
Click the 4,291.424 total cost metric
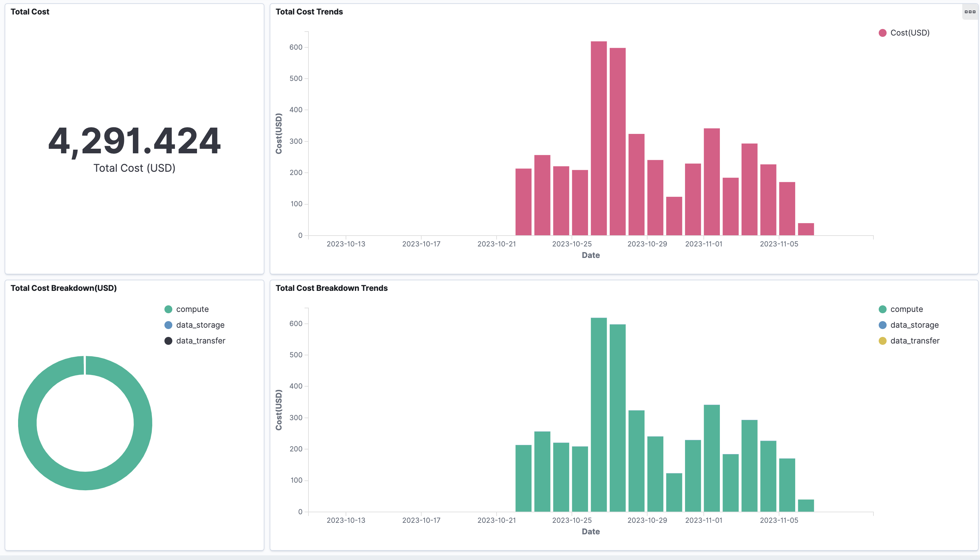pos(135,141)
